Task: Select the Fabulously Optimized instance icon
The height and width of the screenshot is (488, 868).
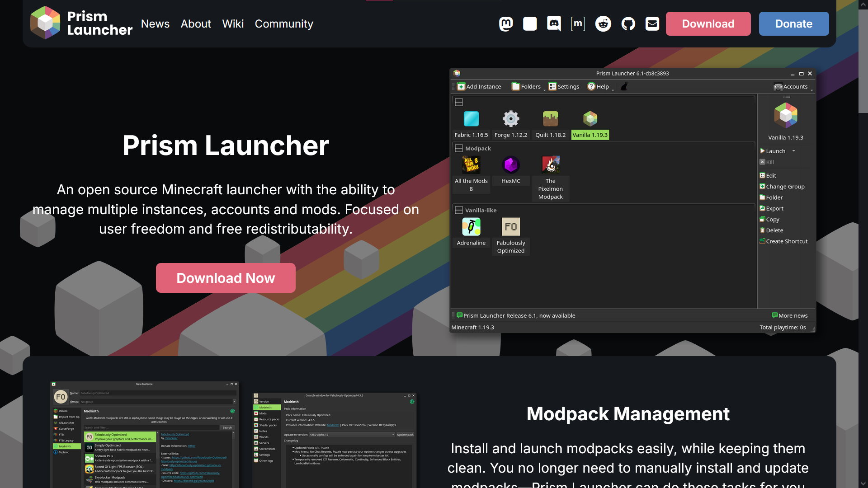Action: click(x=511, y=227)
